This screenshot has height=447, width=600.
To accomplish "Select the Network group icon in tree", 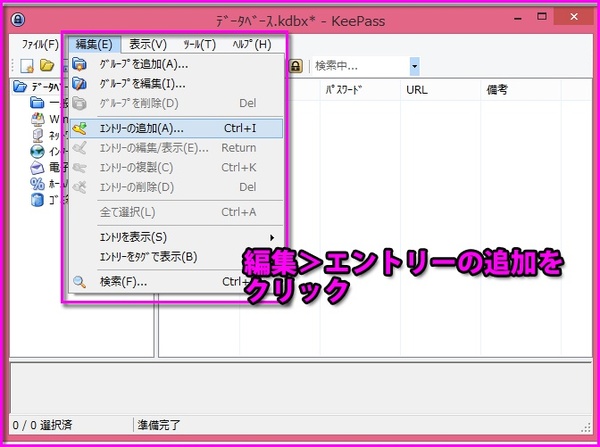I will pos(37,135).
